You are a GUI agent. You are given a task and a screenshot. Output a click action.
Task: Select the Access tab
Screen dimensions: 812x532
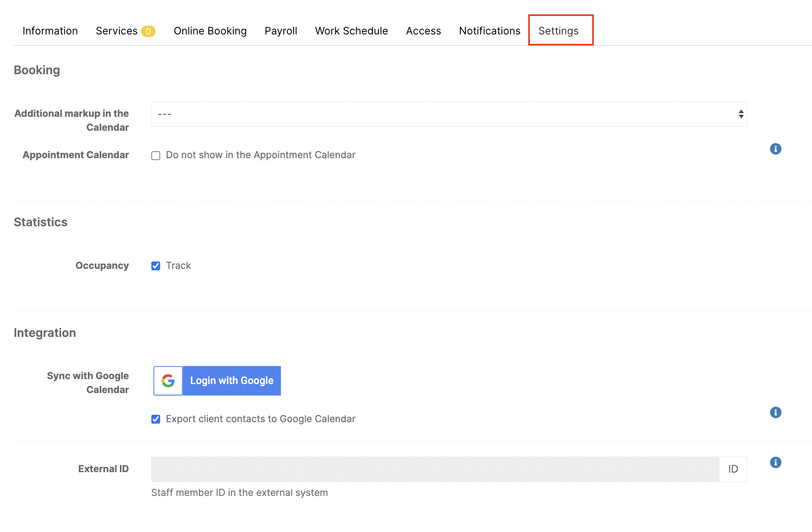pos(423,31)
